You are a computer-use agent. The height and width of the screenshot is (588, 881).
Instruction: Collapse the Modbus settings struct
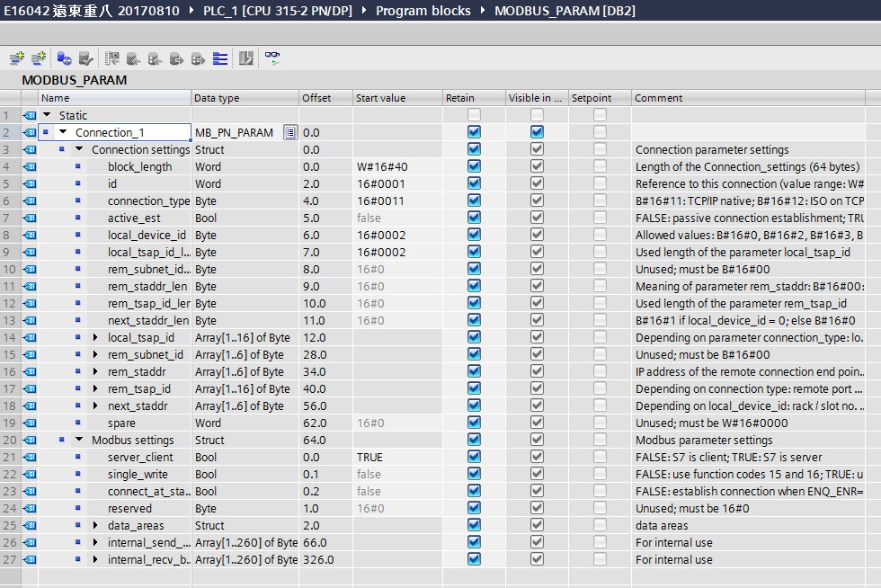tap(79, 441)
